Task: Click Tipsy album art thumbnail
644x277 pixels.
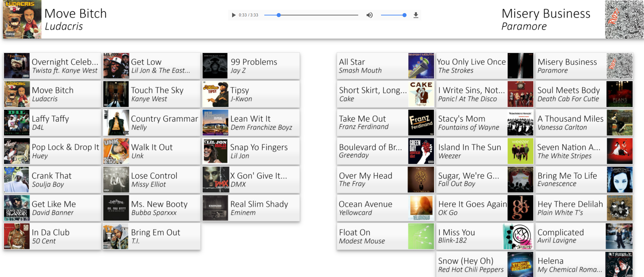Action: tap(215, 94)
